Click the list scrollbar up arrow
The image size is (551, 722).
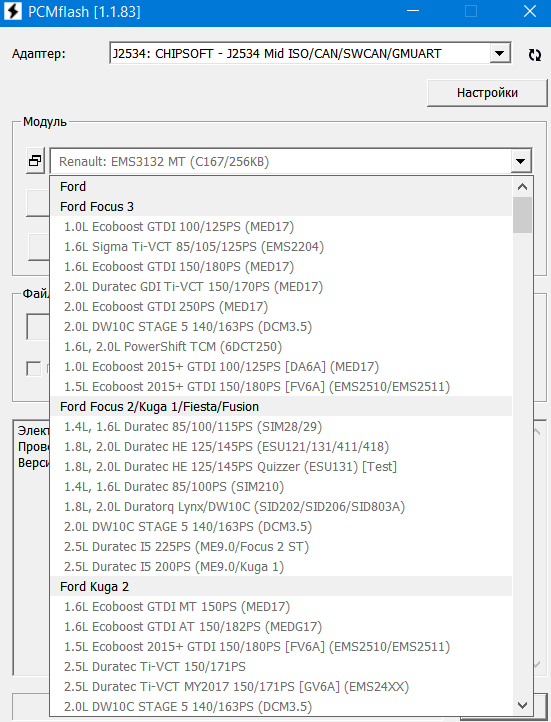click(x=522, y=187)
